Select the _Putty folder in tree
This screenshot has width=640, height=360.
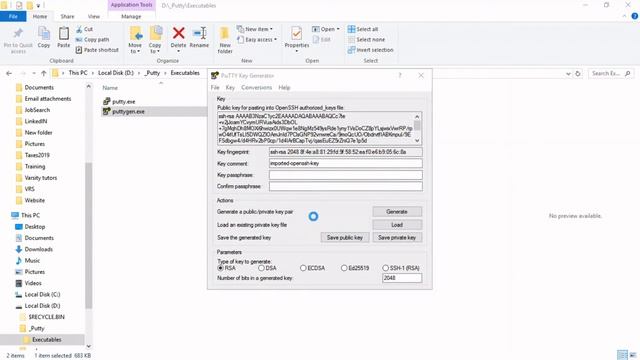(x=37, y=328)
